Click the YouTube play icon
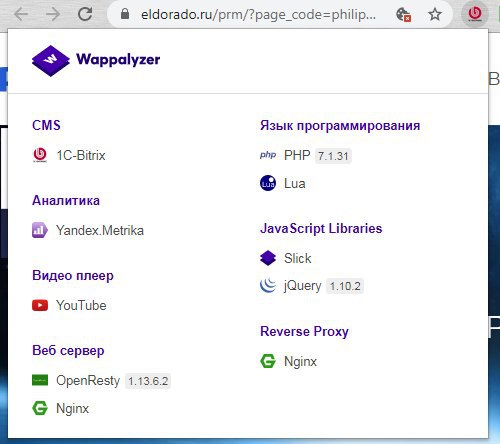The height and width of the screenshot is (444, 500). click(x=40, y=305)
